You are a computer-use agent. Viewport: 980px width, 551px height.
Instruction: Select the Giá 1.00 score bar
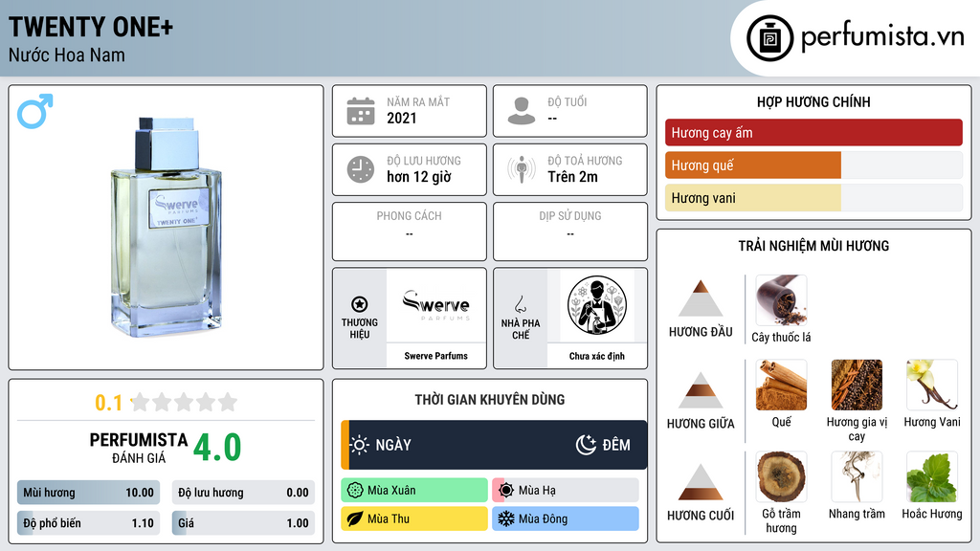pyautogui.click(x=243, y=523)
